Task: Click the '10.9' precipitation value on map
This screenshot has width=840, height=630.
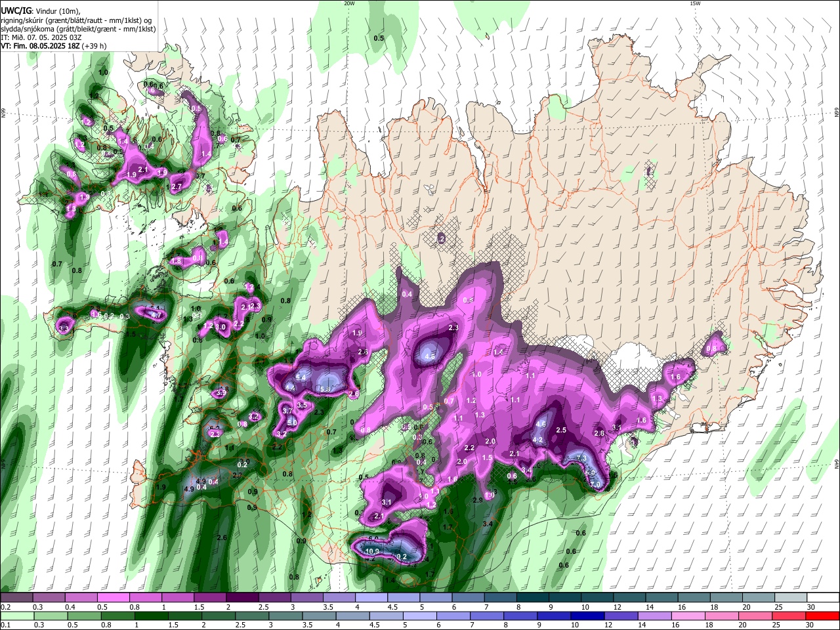Action: pyautogui.click(x=372, y=551)
